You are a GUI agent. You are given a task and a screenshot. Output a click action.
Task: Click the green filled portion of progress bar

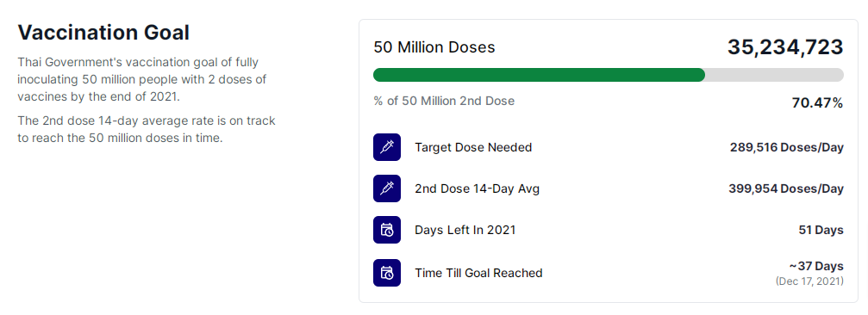[539, 75]
